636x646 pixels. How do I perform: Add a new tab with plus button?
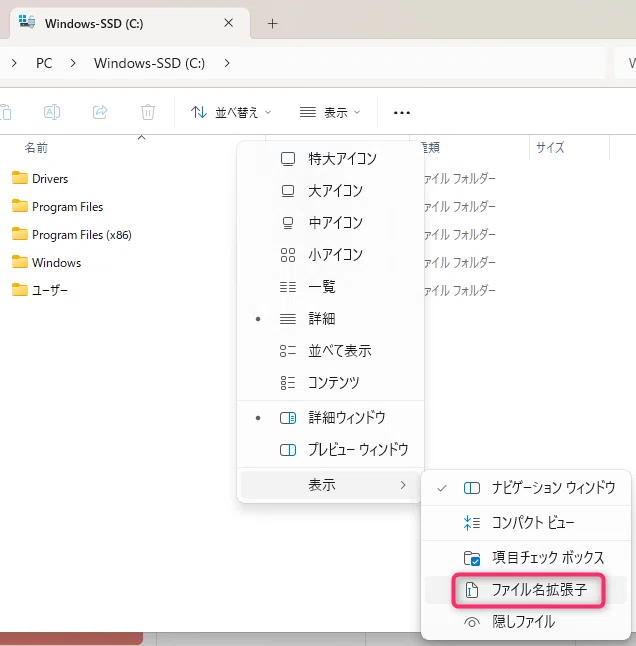coord(272,23)
